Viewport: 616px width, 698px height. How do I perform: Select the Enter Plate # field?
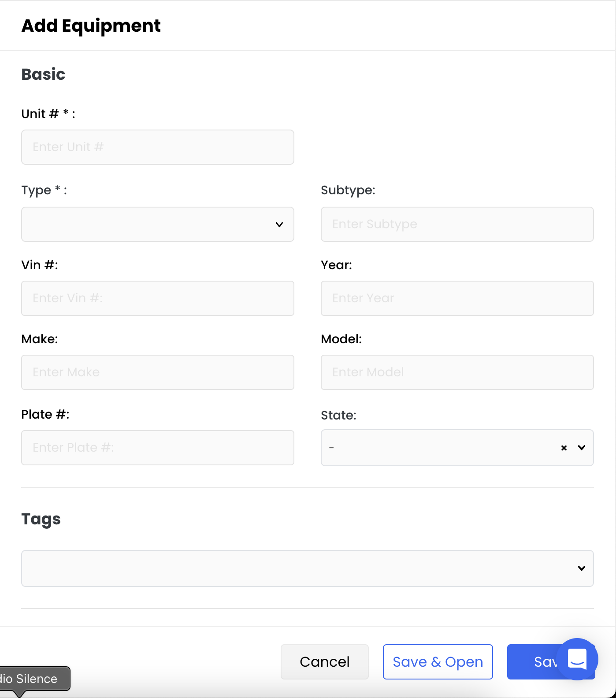[157, 448]
